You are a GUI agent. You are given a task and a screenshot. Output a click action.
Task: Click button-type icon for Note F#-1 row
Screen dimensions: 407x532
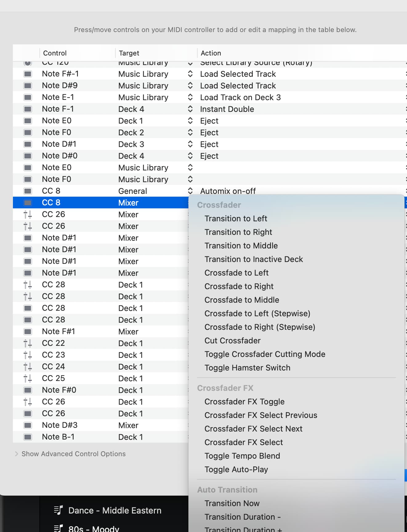(28, 74)
